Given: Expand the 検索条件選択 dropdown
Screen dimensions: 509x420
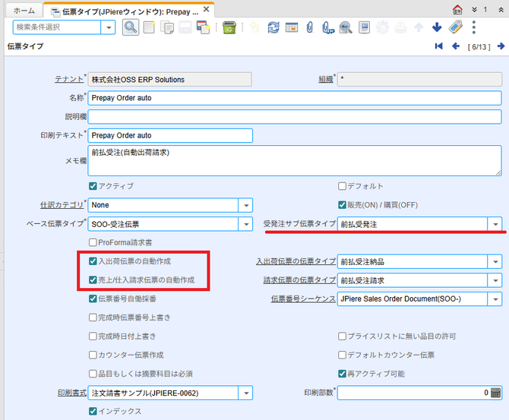Looking at the screenshot, I should 108,27.
